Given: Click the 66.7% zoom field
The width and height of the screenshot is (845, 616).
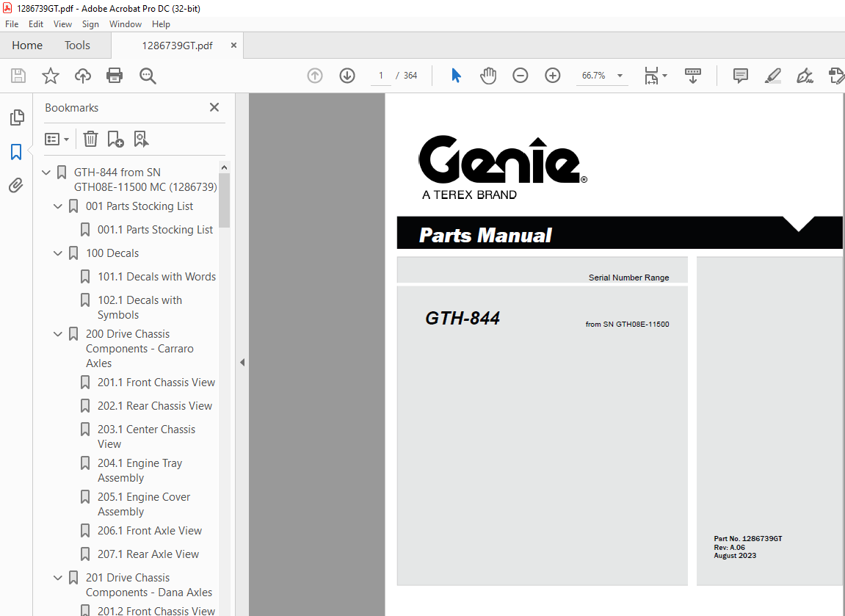Looking at the screenshot, I should tap(594, 76).
